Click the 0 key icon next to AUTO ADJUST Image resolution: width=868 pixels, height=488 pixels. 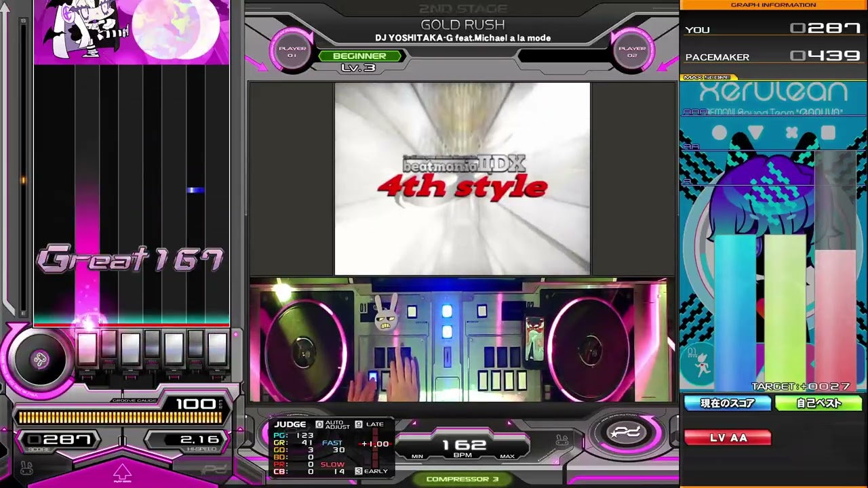pyautogui.click(x=319, y=424)
